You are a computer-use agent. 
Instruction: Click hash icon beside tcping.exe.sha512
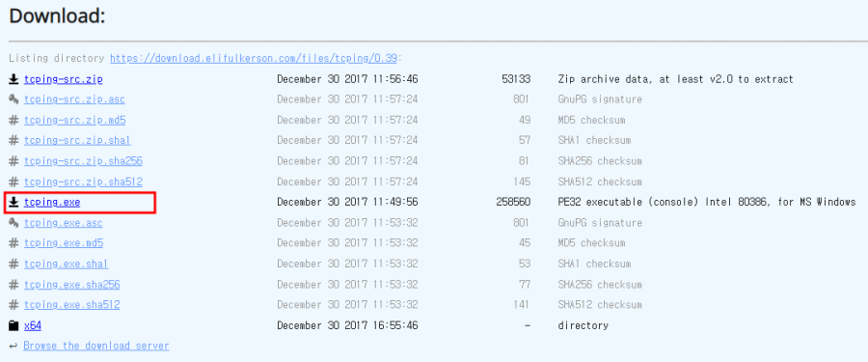click(x=14, y=305)
